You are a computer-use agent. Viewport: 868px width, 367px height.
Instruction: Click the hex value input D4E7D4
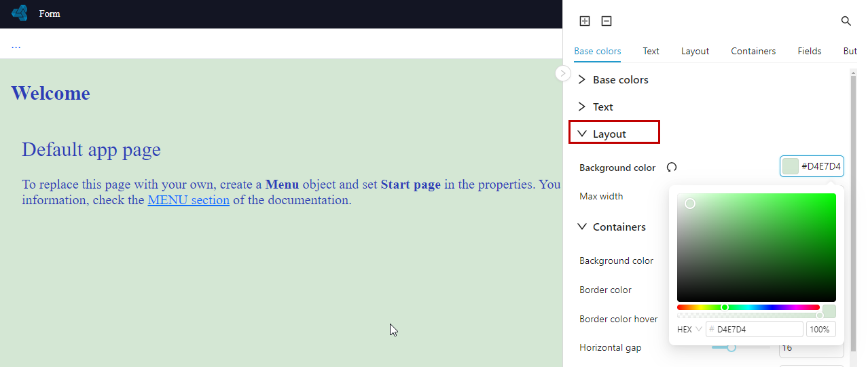[x=755, y=329]
